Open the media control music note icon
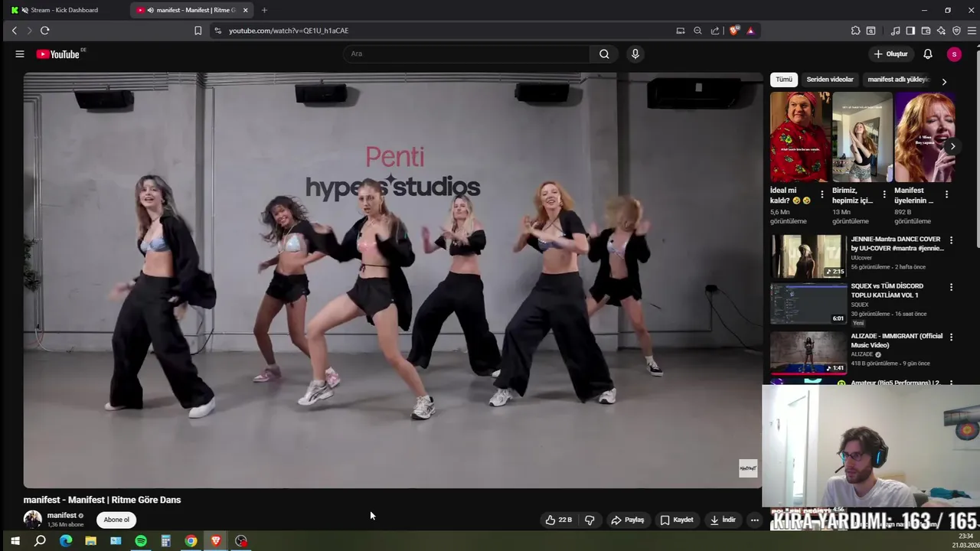Image resolution: width=980 pixels, height=551 pixels. 895,31
